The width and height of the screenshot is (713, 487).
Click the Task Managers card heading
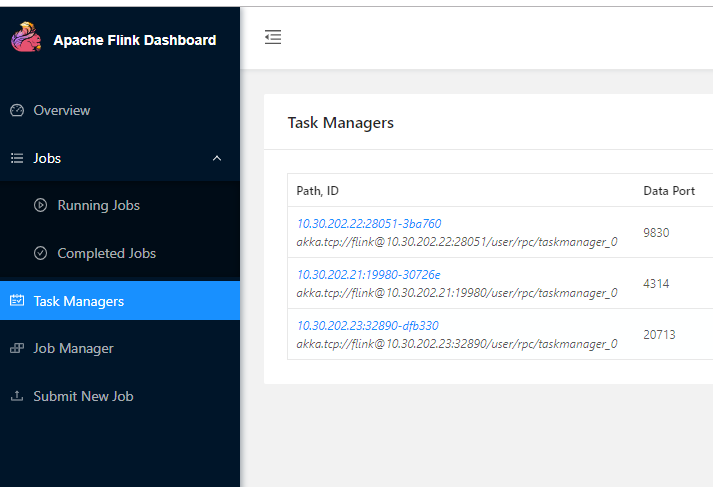pyautogui.click(x=341, y=122)
